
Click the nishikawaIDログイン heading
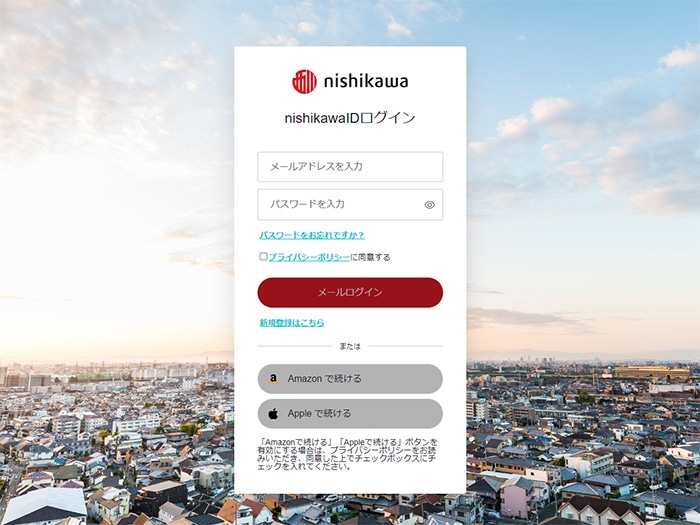pos(350,118)
